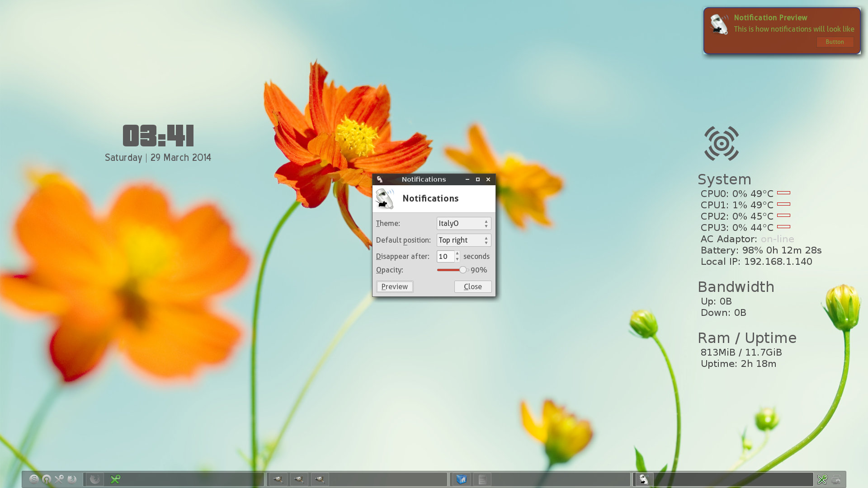Increase Disappear after seconds with up arrow
The image size is (868, 488).
tap(457, 253)
